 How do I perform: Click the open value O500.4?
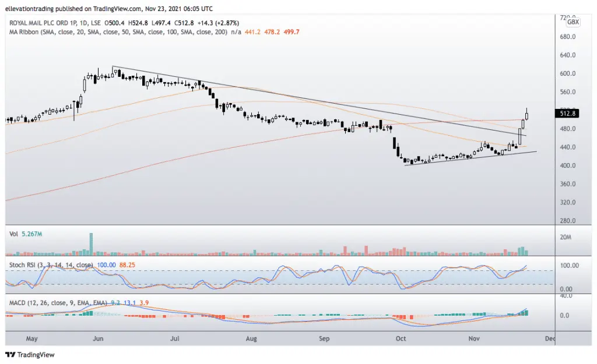click(114, 23)
